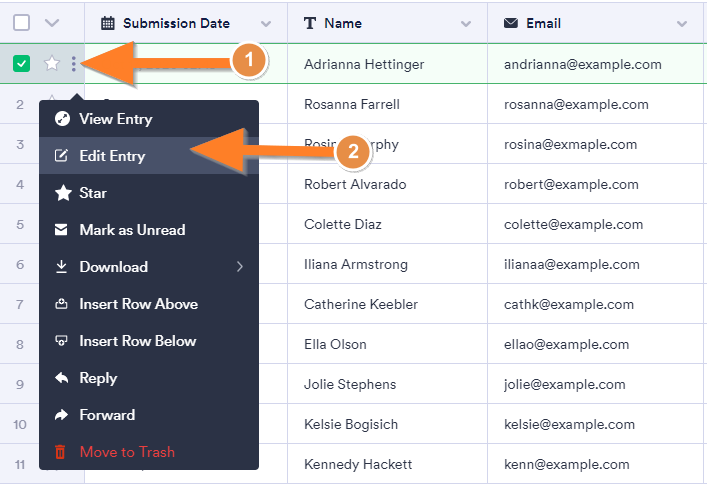The width and height of the screenshot is (707, 484).
Task: Uncheck the selected first row checkbox
Action: (x=21, y=64)
